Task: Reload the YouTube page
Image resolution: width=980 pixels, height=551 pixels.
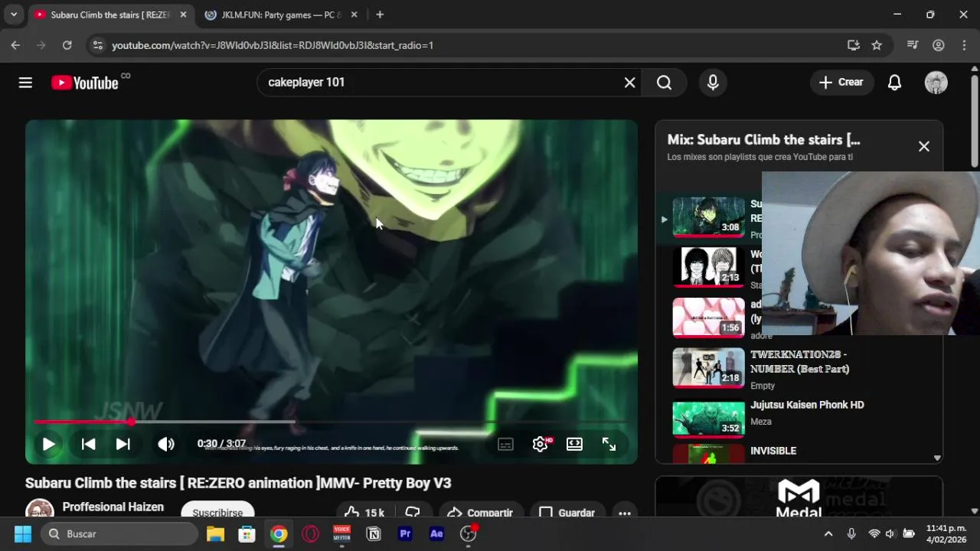Action: pos(67,45)
